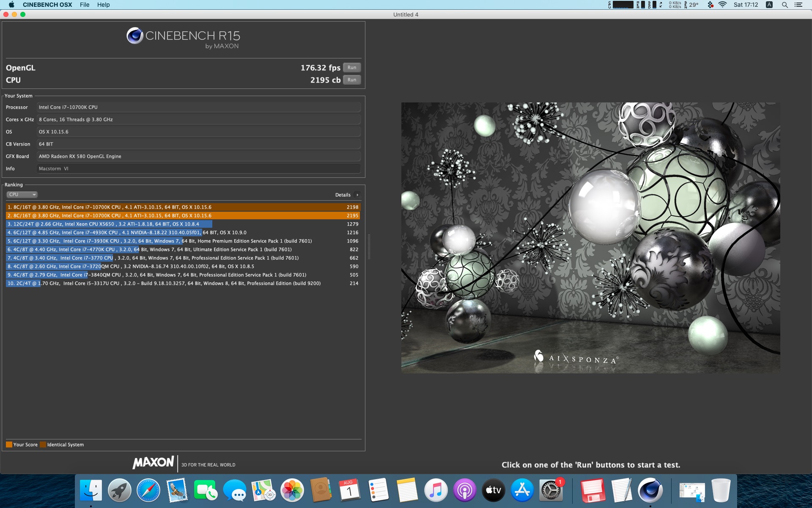Open Launchpad from the dock
This screenshot has height=508, width=812.
point(120,490)
